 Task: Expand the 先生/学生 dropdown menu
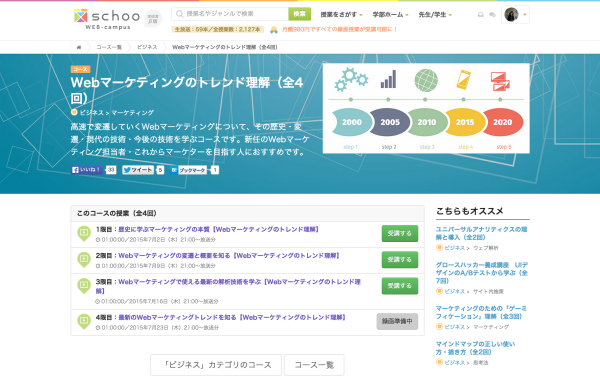click(435, 15)
